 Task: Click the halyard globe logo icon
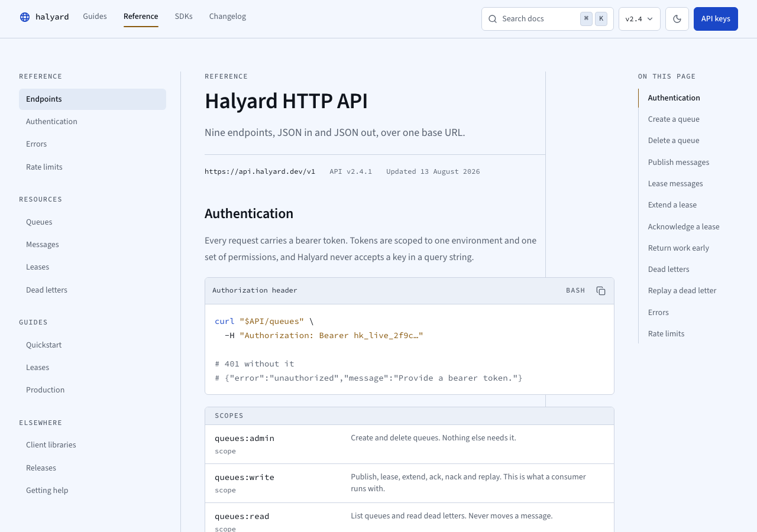(x=25, y=17)
